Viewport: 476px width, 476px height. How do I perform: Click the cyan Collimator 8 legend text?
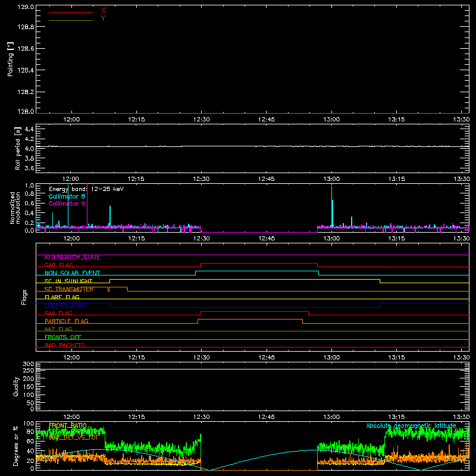pos(67,196)
